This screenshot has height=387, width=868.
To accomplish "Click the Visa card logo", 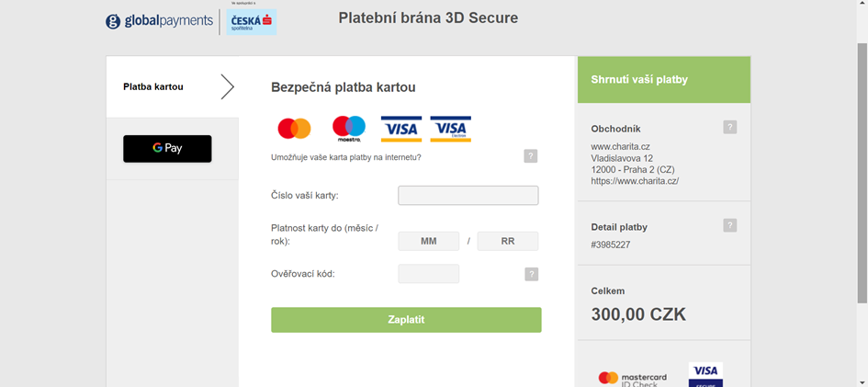I will coord(400,129).
